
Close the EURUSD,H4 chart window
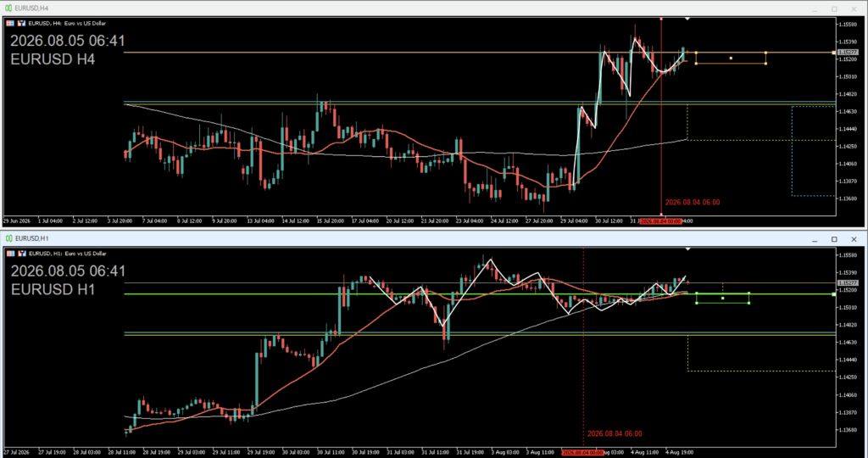click(854, 8)
